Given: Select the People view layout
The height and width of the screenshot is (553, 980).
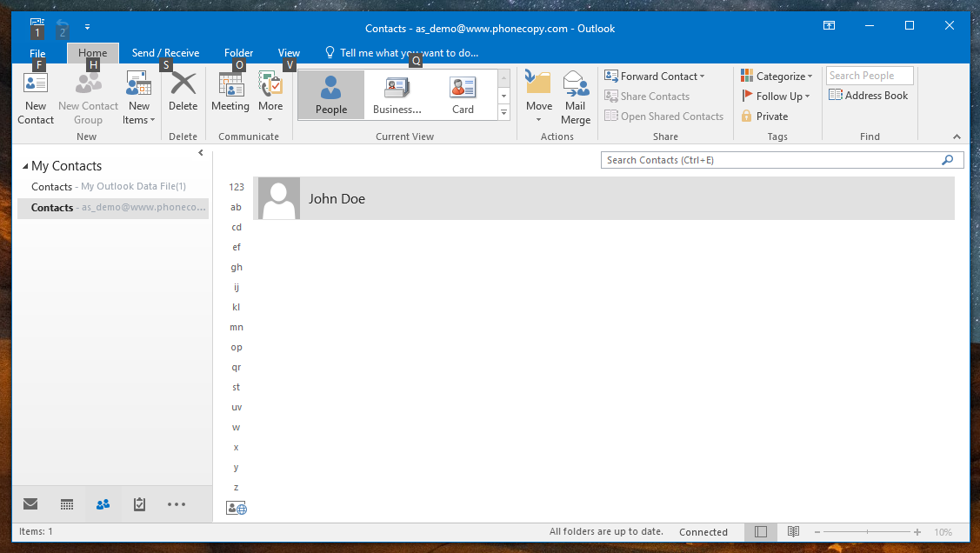Looking at the screenshot, I should (330, 95).
